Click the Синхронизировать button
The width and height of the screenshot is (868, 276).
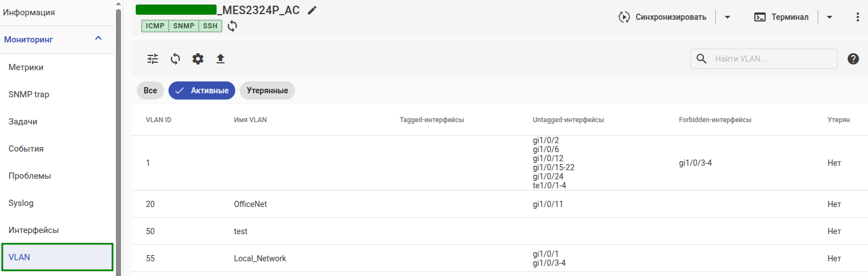pyautogui.click(x=663, y=17)
